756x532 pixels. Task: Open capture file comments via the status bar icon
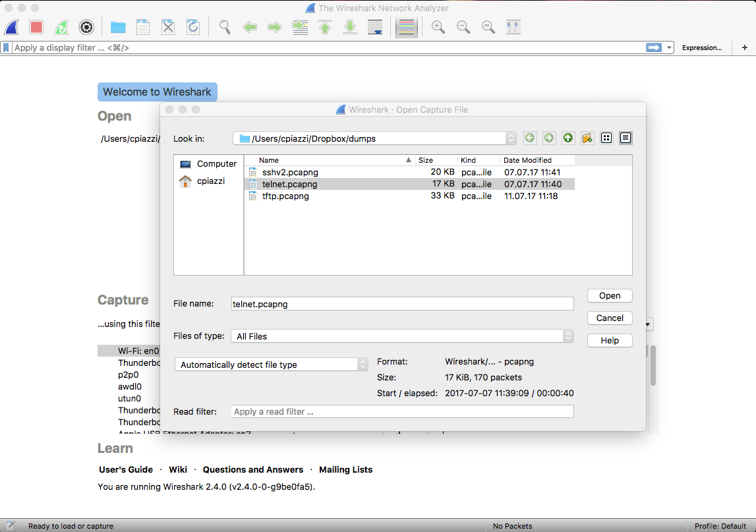(11, 525)
